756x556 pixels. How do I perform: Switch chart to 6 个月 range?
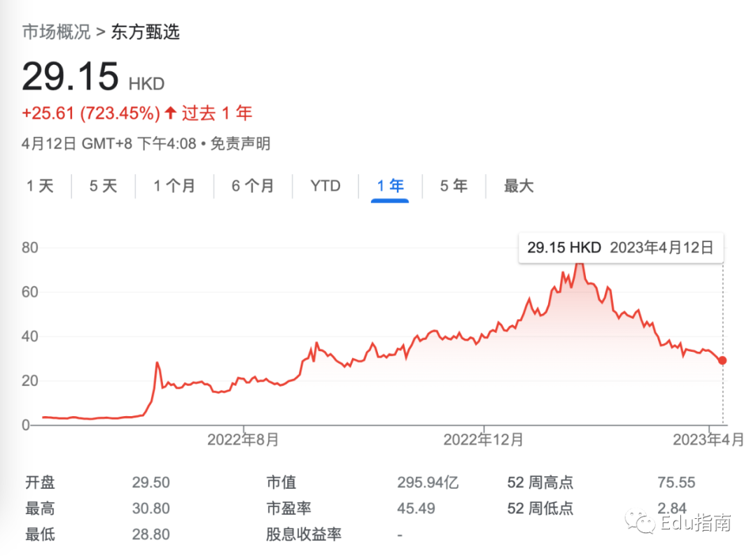click(x=253, y=186)
